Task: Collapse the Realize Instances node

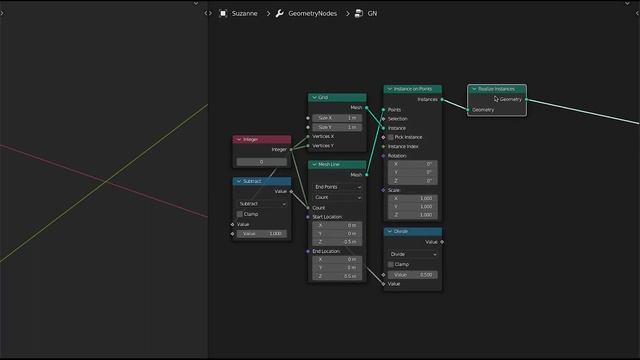Action: coord(474,89)
